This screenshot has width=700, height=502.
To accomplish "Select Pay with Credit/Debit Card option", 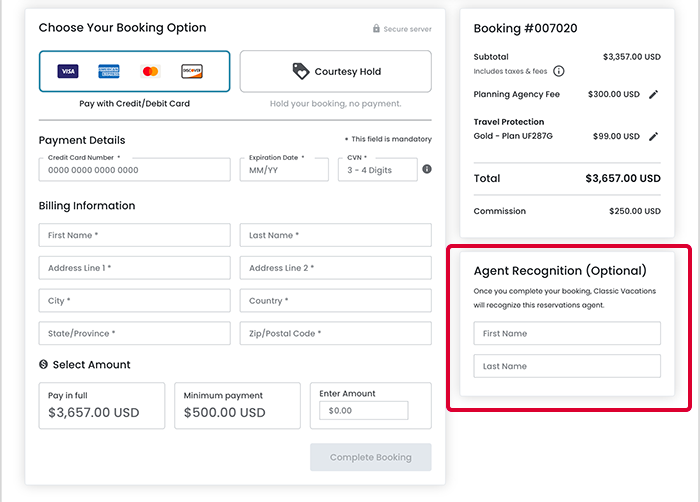I will click(135, 72).
